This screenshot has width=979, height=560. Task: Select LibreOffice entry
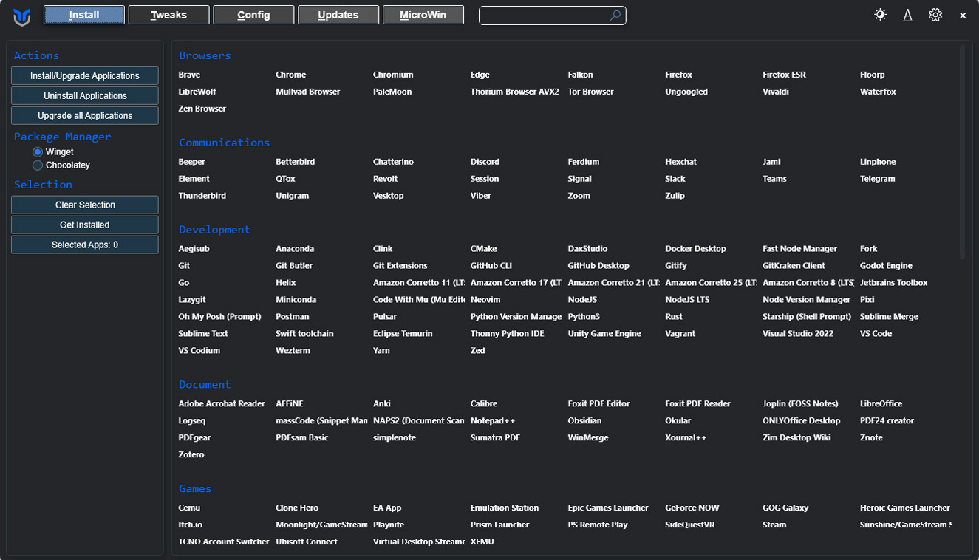click(x=881, y=404)
